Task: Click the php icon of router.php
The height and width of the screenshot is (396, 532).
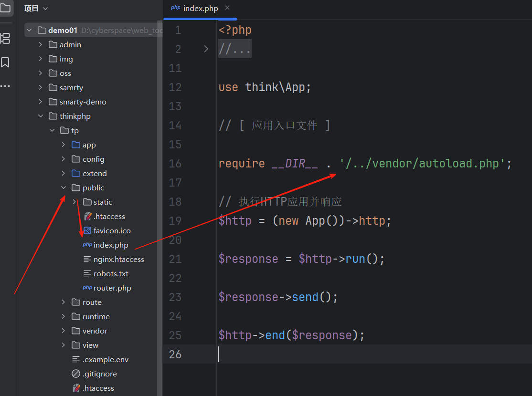Action: click(87, 288)
